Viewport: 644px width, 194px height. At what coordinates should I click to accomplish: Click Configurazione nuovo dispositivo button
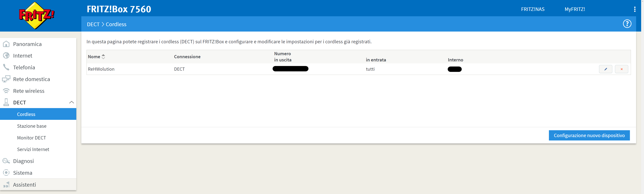tap(589, 135)
